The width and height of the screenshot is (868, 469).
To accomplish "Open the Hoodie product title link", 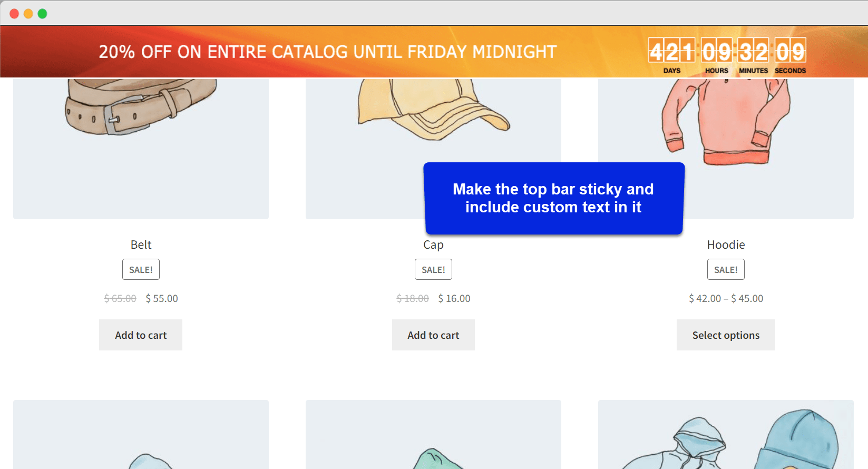I will tap(726, 245).
